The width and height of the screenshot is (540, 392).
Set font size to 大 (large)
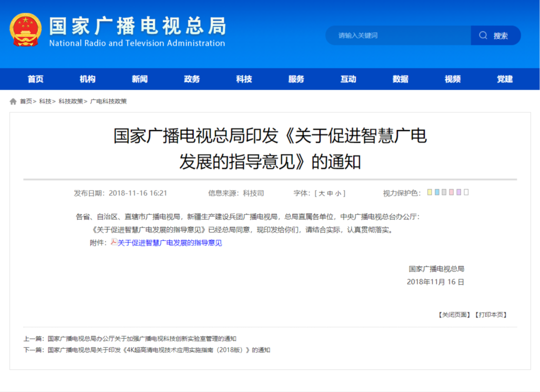[x=321, y=193]
